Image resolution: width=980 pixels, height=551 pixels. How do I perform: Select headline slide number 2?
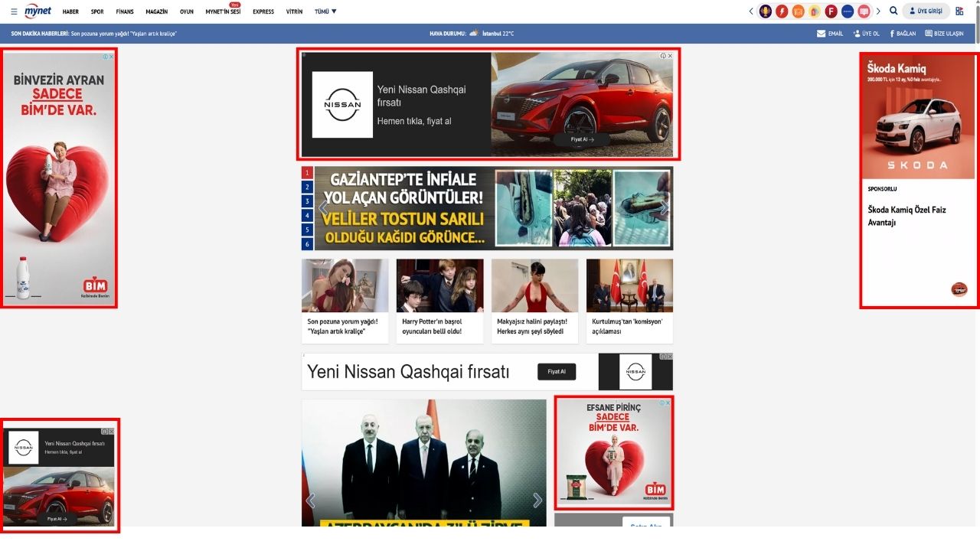click(307, 187)
